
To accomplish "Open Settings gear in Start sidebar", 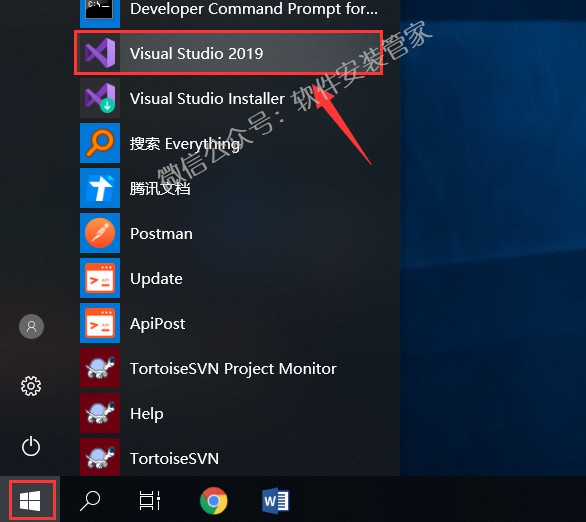I will pyautogui.click(x=31, y=386).
